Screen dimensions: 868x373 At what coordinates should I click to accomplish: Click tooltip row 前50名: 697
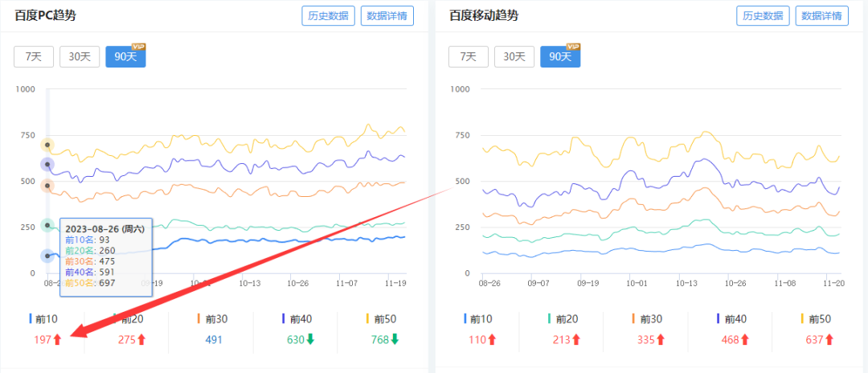pos(90,283)
